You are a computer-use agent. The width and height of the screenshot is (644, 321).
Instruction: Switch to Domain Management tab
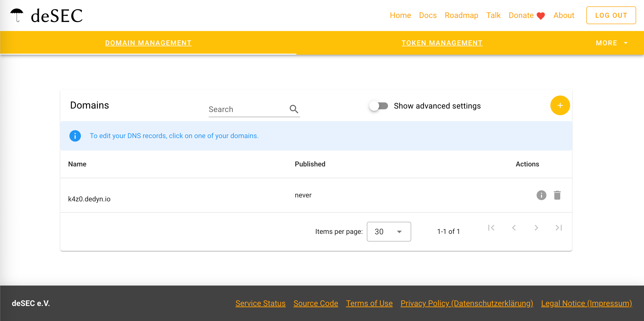click(x=148, y=43)
